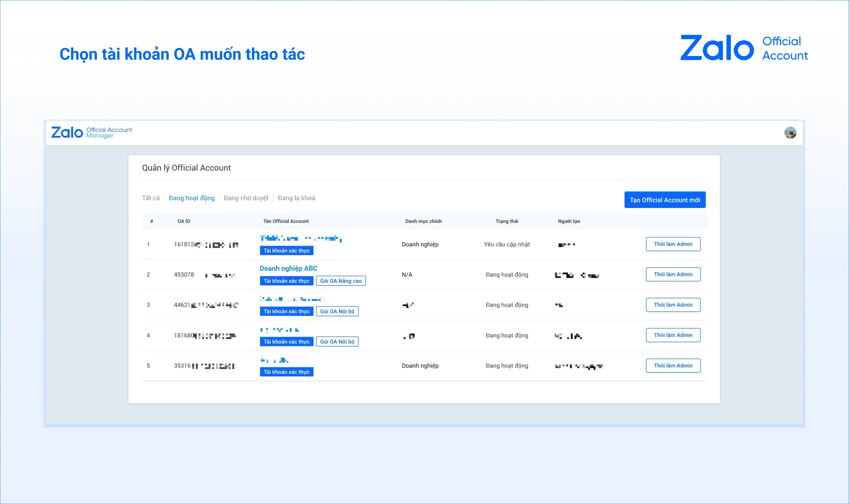Show the "Đang bị khoá" tab
Screen dimensions: 849x504
pyautogui.click(x=296, y=198)
